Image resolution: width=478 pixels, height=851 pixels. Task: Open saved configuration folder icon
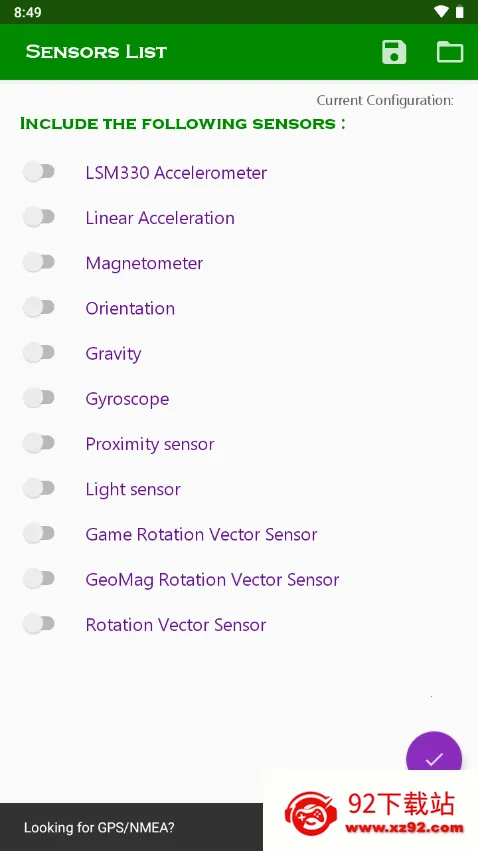pos(450,52)
